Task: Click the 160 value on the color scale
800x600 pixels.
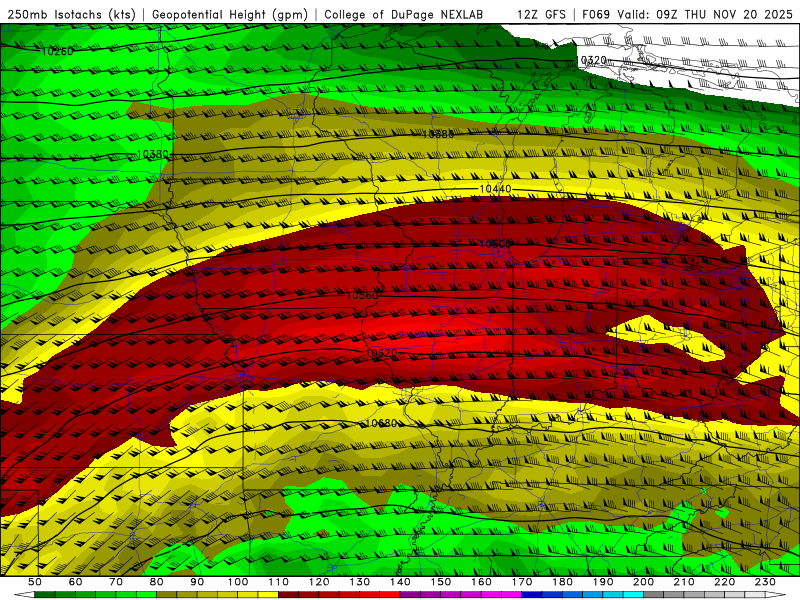Action: pyautogui.click(x=481, y=582)
